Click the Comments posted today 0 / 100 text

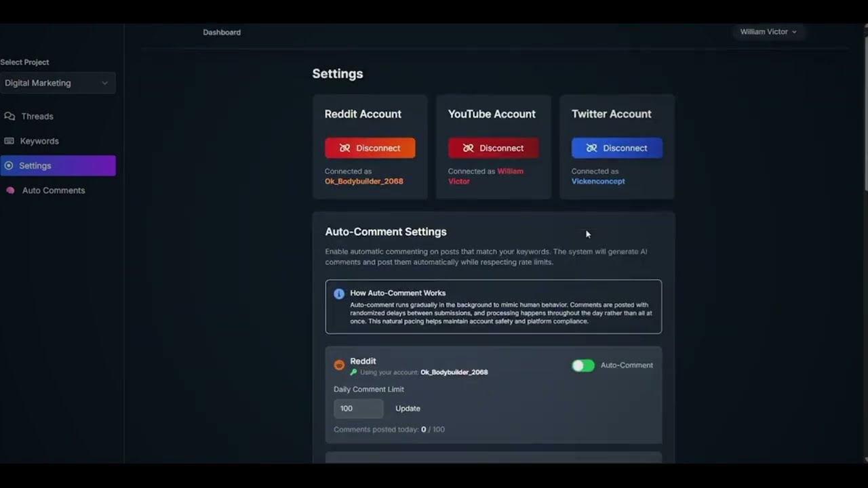coord(389,429)
